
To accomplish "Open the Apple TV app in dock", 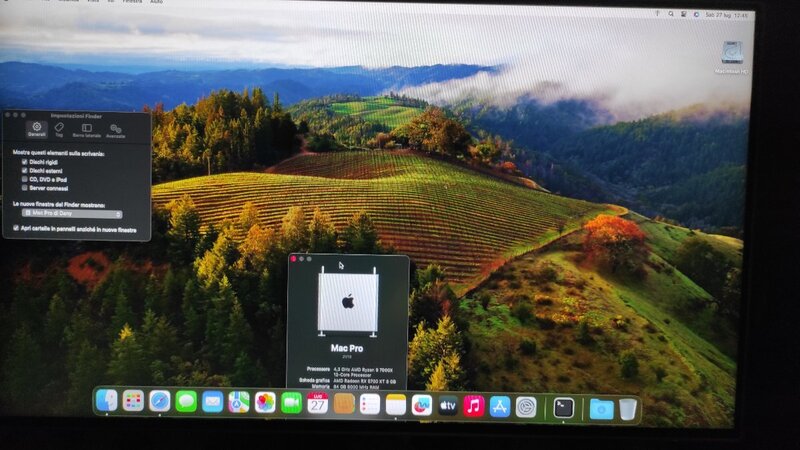I will [448, 406].
